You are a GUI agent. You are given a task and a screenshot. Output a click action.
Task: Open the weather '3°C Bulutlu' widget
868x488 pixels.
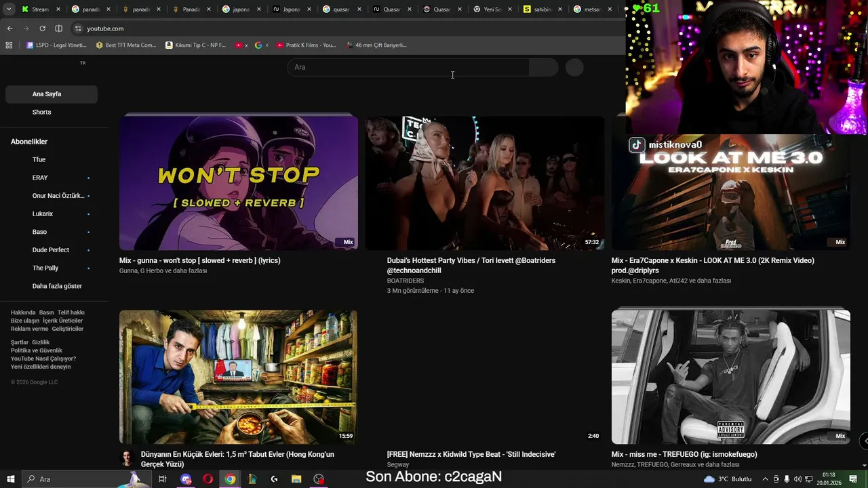pyautogui.click(x=728, y=479)
